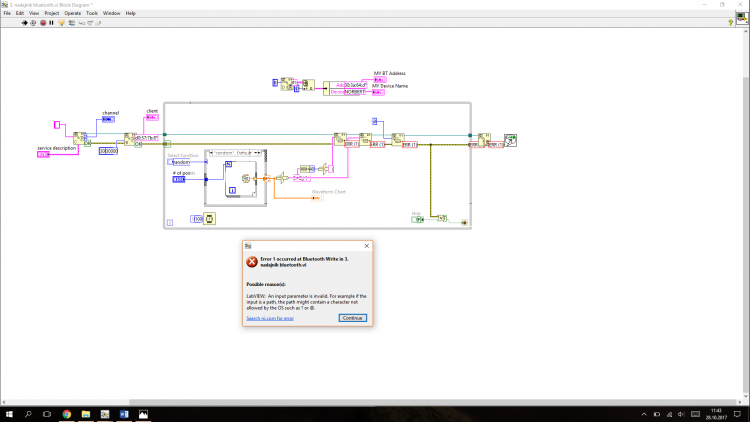
Task: Open the Search ni.com for error link
Action: click(270, 318)
